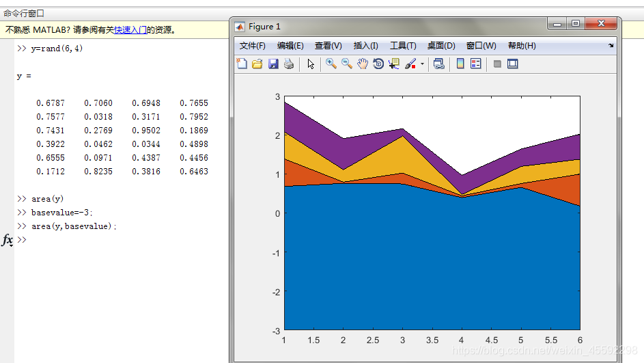This screenshot has width=644, height=363.
Task: Insert a colorbar via toolbar icon
Action: pyautogui.click(x=460, y=64)
